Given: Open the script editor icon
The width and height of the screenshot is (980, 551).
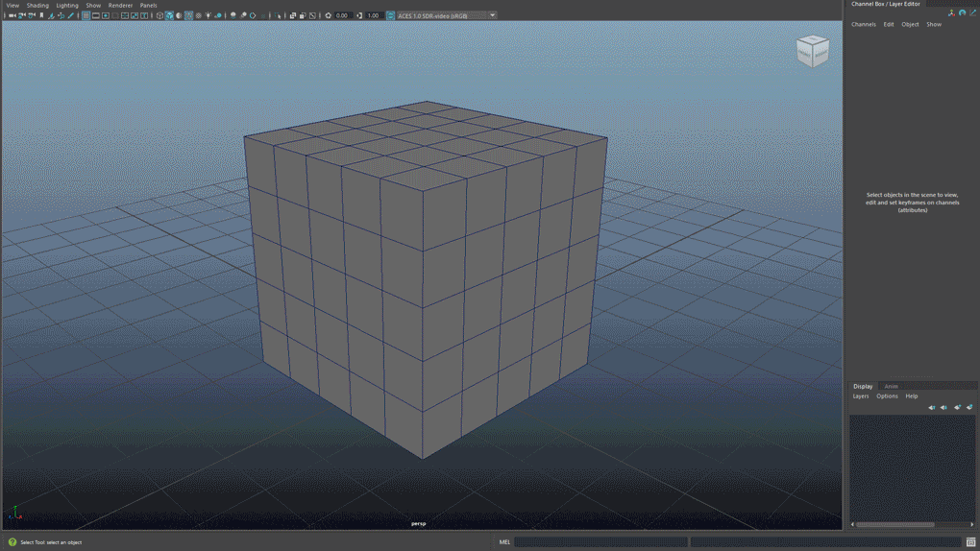Looking at the screenshot, I should pos(970,541).
